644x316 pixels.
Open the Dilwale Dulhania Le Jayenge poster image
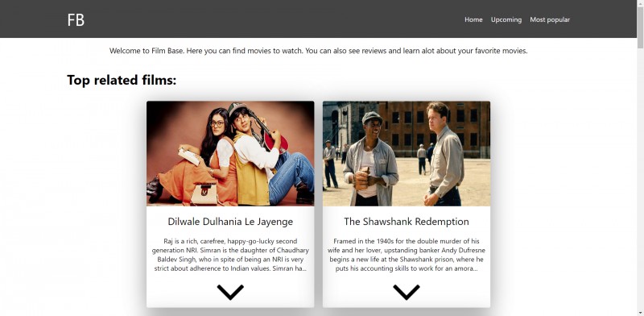coord(230,153)
